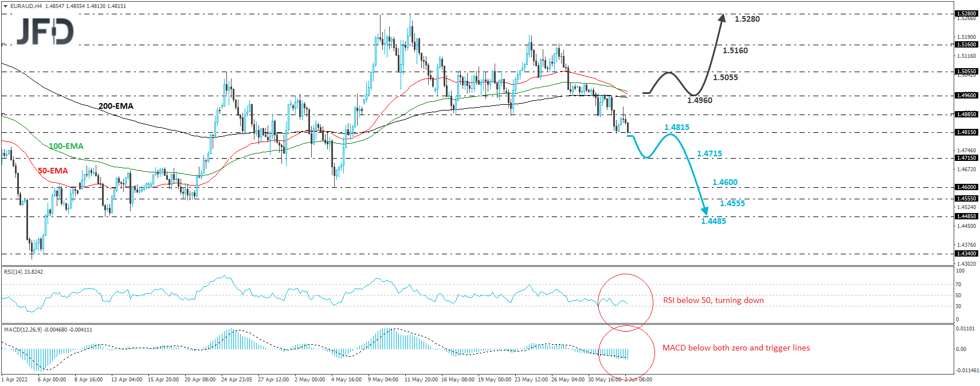
Task: Click the 1.51600 price-axis level tag
Action: (966, 44)
